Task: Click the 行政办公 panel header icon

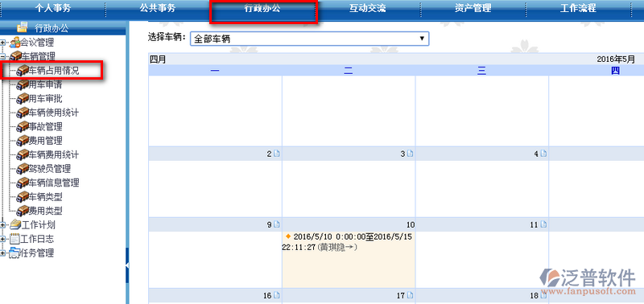Action: [23, 27]
